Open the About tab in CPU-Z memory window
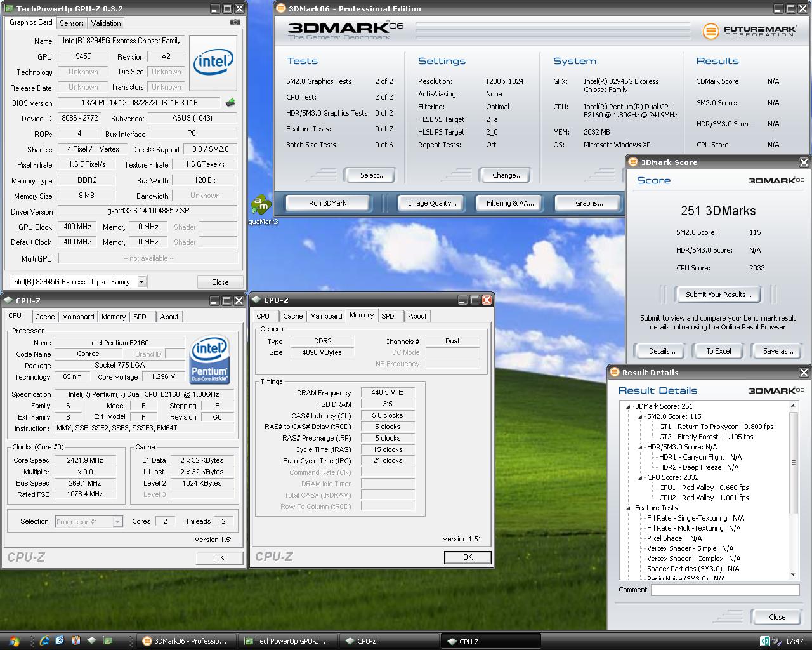Image resolution: width=812 pixels, height=650 pixels. click(x=417, y=316)
